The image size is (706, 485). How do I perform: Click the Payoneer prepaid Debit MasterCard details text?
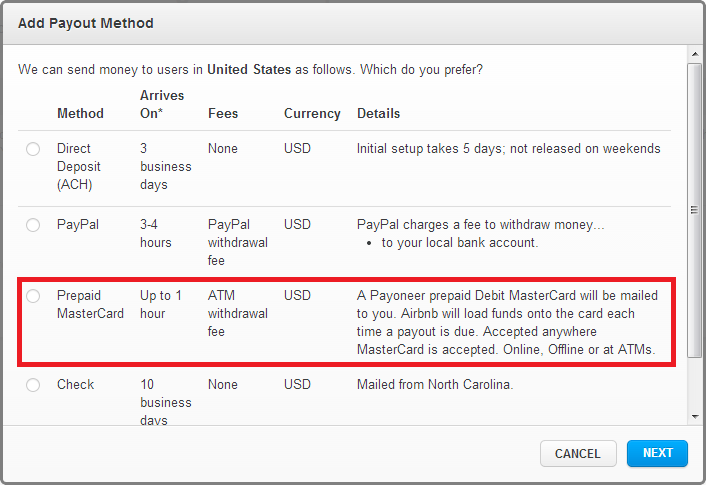[508, 323]
